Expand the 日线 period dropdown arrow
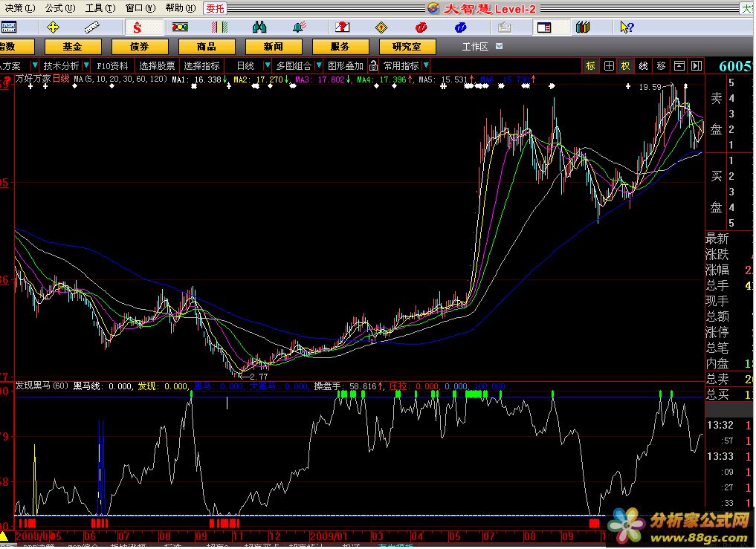 (267, 65)
